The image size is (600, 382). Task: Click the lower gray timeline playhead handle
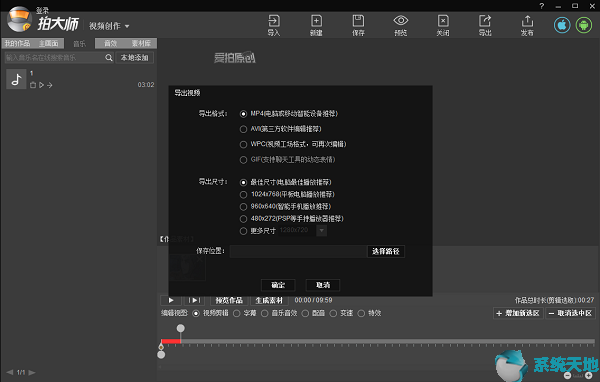[161, 354]
